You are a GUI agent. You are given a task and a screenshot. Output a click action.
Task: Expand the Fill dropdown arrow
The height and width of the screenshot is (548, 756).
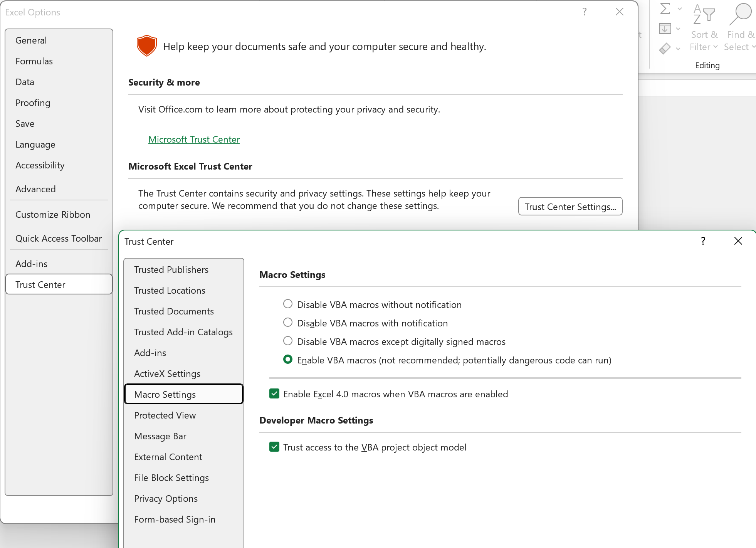tap(678, 29)
